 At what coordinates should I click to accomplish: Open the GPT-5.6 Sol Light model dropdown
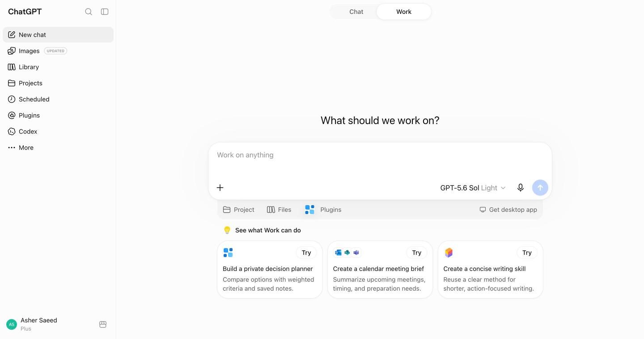473,188
